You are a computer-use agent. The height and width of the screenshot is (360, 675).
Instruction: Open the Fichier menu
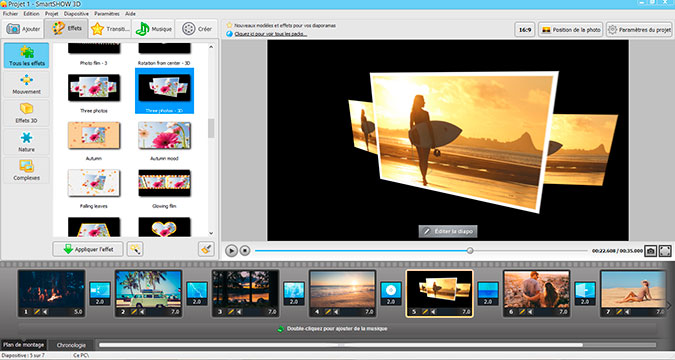pyautogui.click(x=10, y=13)
